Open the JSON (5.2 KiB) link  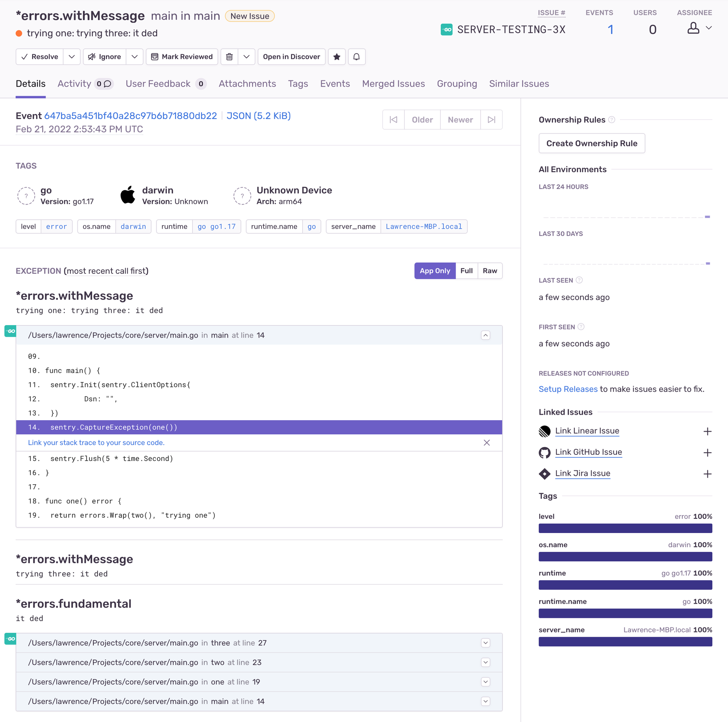pos(258,116)
